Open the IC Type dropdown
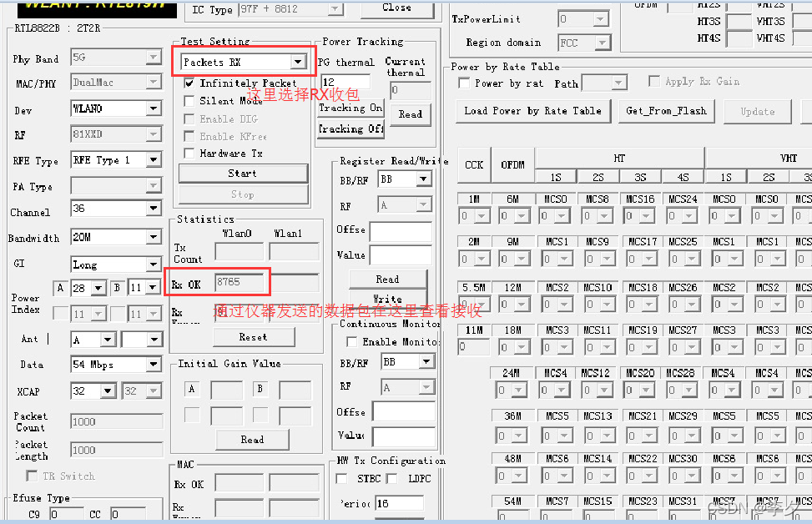 pyautogui.click(x=335, y=9)
